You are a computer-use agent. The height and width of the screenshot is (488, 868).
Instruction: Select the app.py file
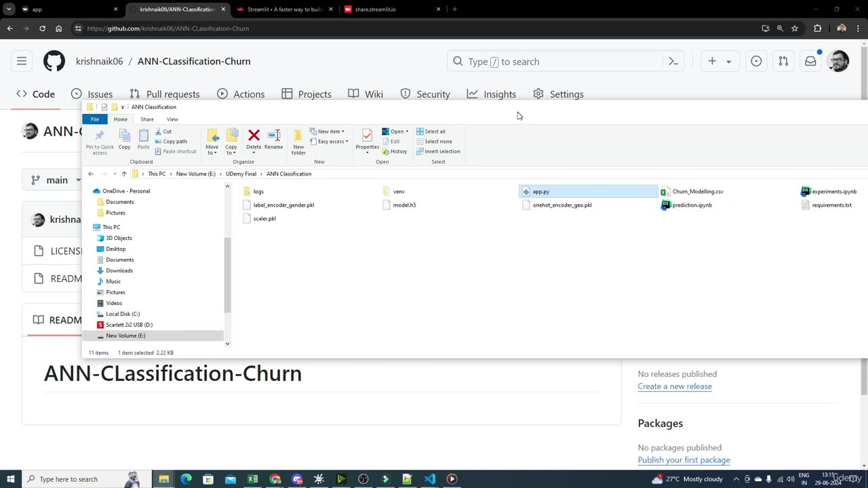pyautogui.click(x=588, y=192)
